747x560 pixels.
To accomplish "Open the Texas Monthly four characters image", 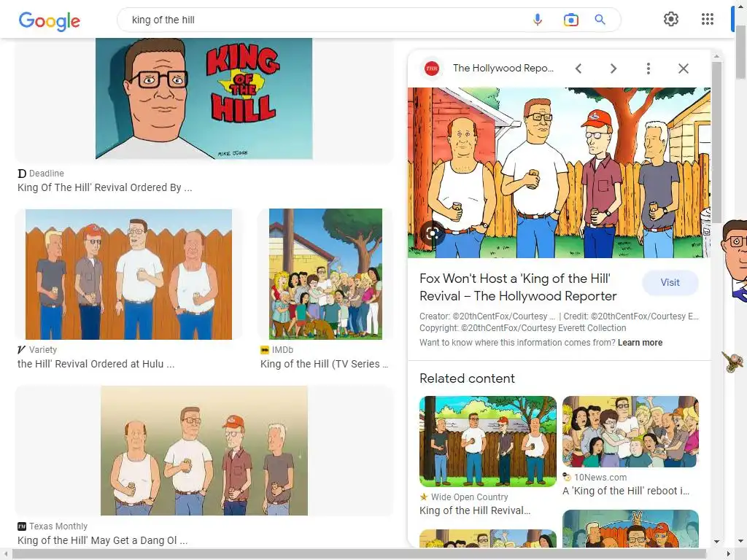I will click(x=204, y=451).
